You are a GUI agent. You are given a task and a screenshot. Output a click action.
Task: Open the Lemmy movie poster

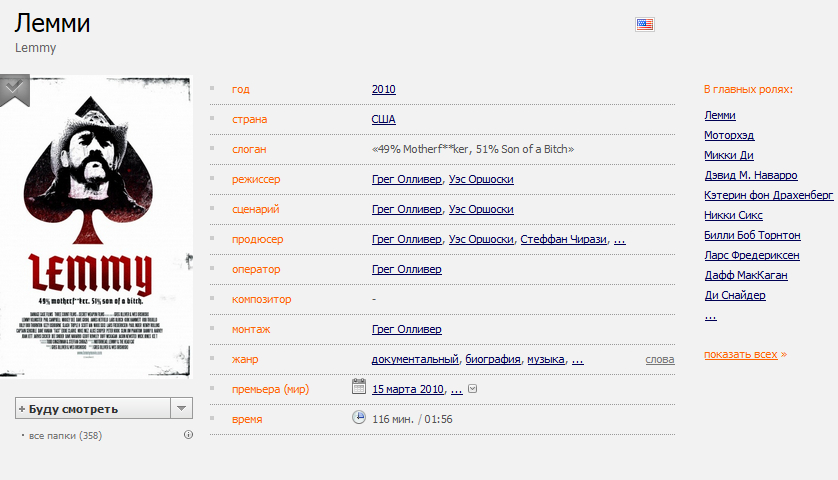pos(96,226)
